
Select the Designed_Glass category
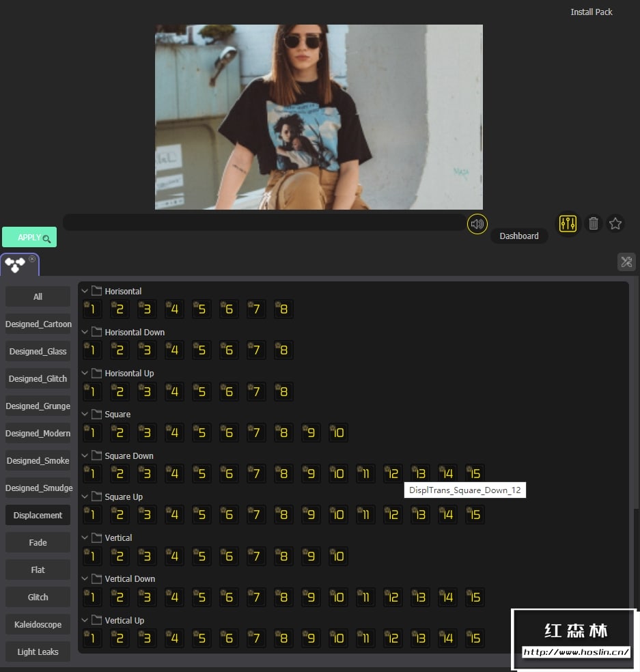(x=38, y=352)
